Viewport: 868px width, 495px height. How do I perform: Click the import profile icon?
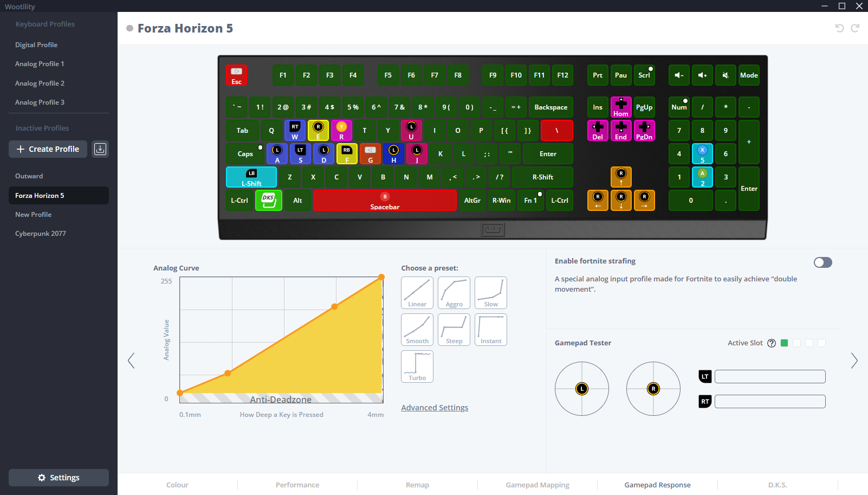[100, 149]
